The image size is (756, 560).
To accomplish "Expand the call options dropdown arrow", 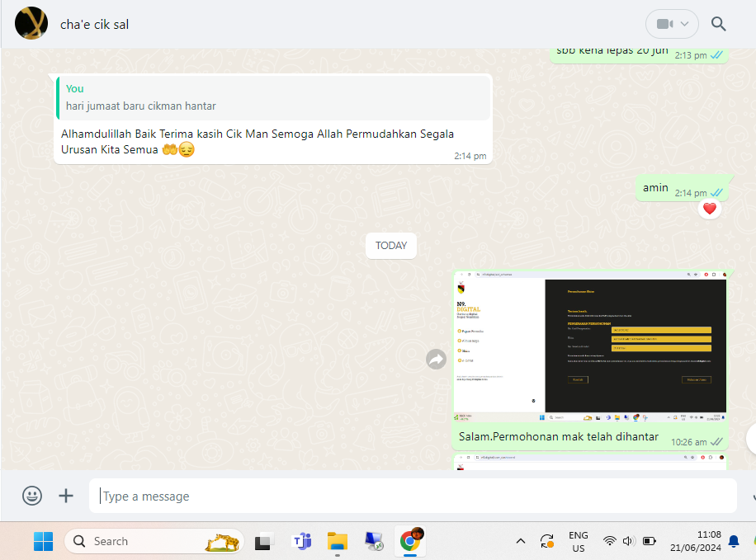I will [685, 24].
